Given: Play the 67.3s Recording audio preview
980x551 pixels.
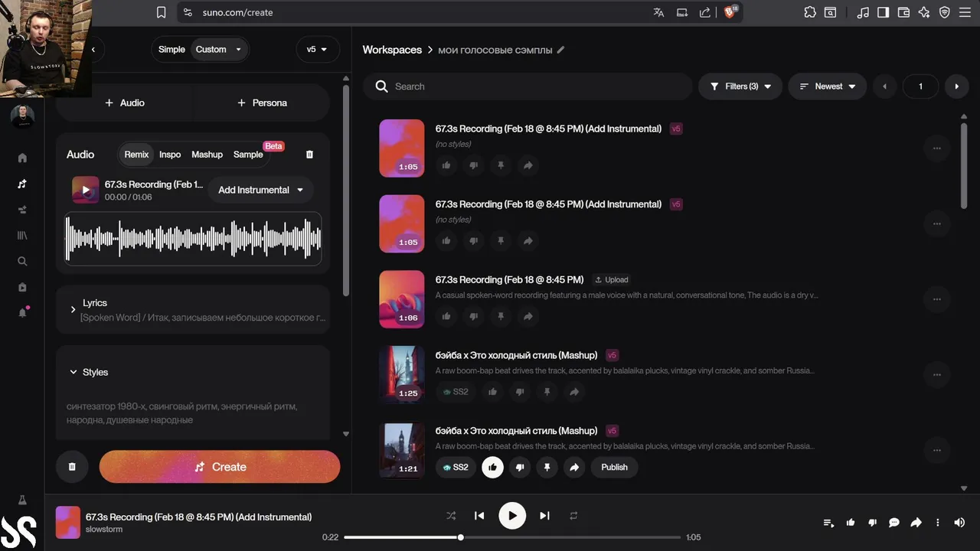Looking at the screenshot, I should pyautogui.click(x=86, y=190).
